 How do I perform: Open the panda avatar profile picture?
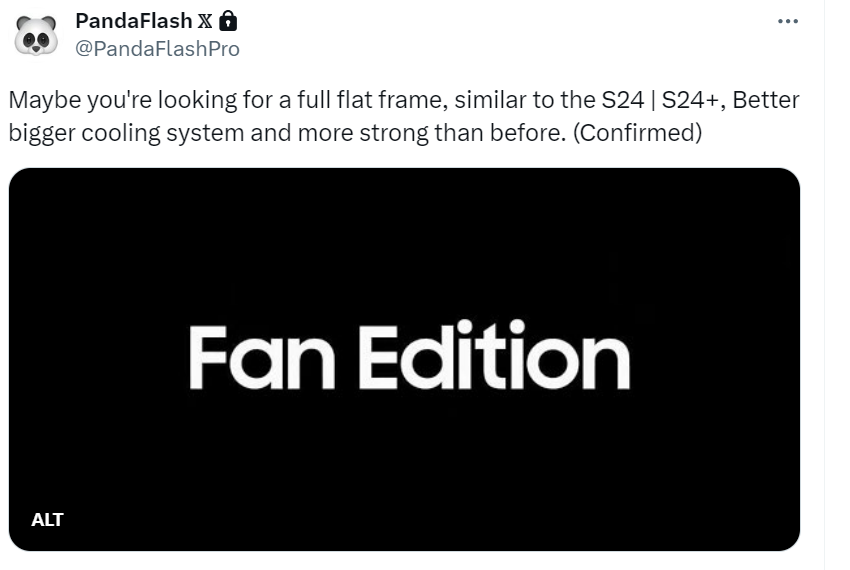[36, 35]
